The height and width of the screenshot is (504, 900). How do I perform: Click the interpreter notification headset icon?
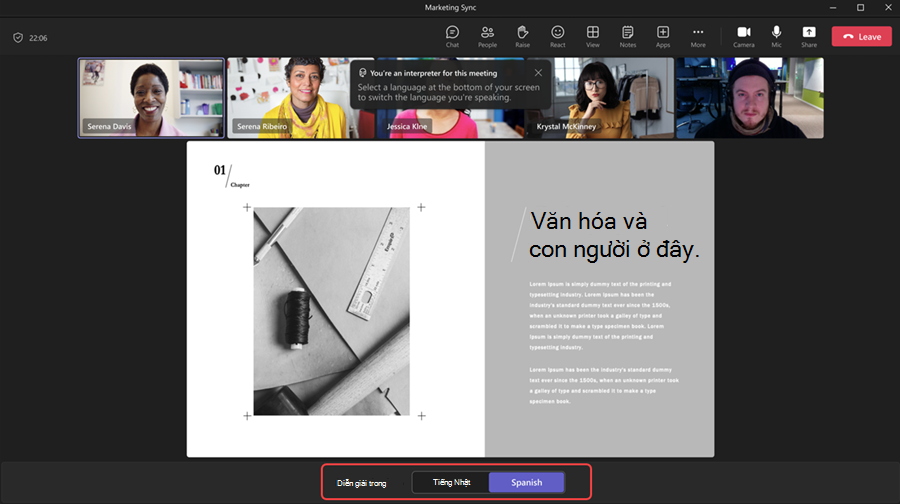363,73
